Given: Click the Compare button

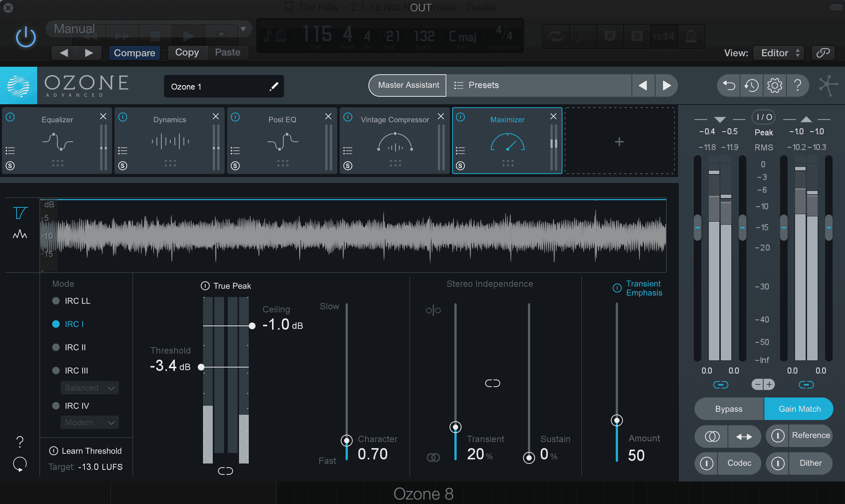Looking at the screenshot, I should tap(134, 53).
